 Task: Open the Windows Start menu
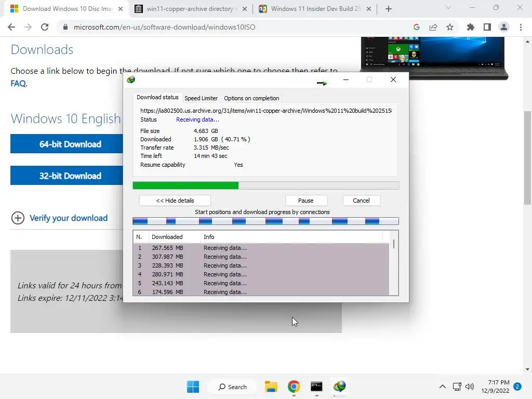(x=193, y=387)
